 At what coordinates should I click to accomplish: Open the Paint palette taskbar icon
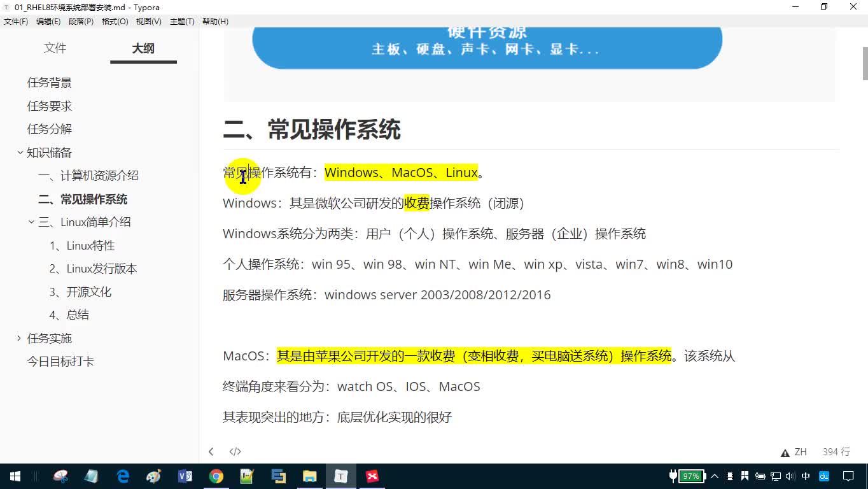[x=153, y=476]
